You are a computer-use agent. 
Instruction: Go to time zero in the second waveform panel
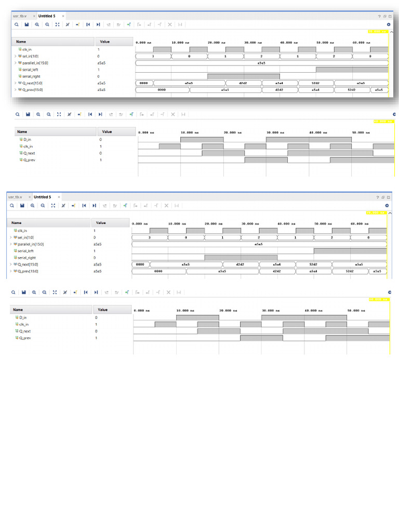90,114
